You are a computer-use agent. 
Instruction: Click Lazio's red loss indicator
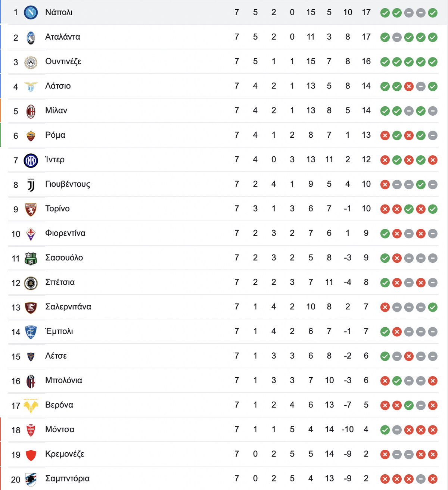tap(409, 87)
